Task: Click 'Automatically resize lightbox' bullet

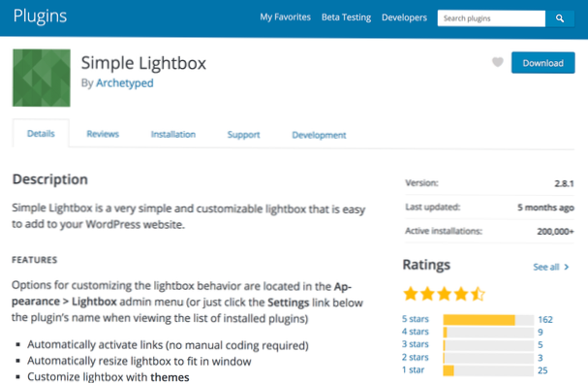Action: click(x=139, y=361)
